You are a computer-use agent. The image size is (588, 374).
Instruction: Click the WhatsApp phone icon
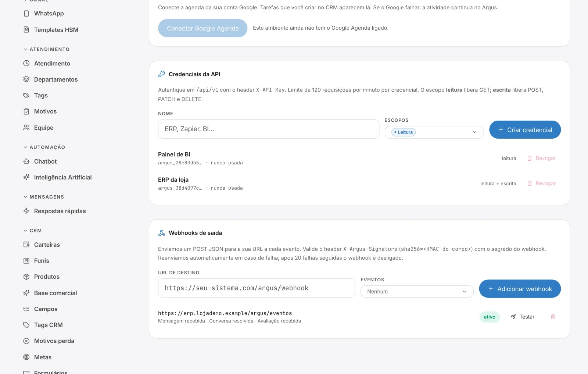click(x=26, y=14)
